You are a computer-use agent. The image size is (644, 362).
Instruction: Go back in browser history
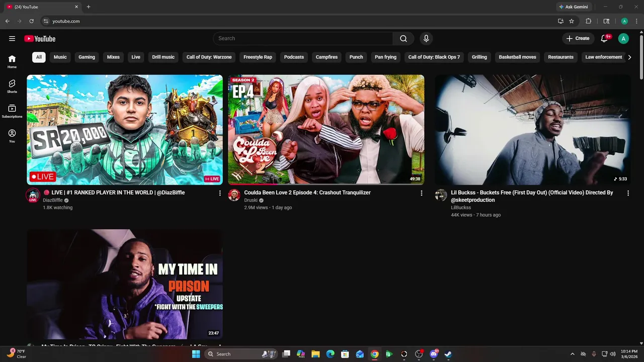(x=8, y=21)
